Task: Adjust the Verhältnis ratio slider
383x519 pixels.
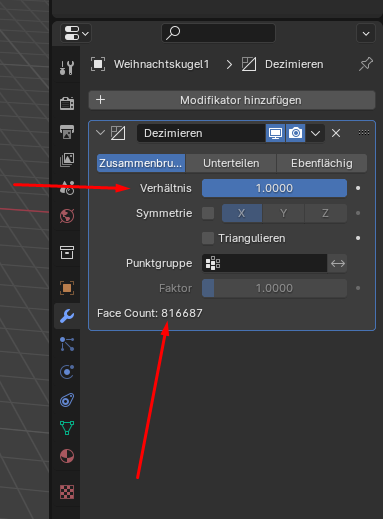Action: click(x=274, y=188)
